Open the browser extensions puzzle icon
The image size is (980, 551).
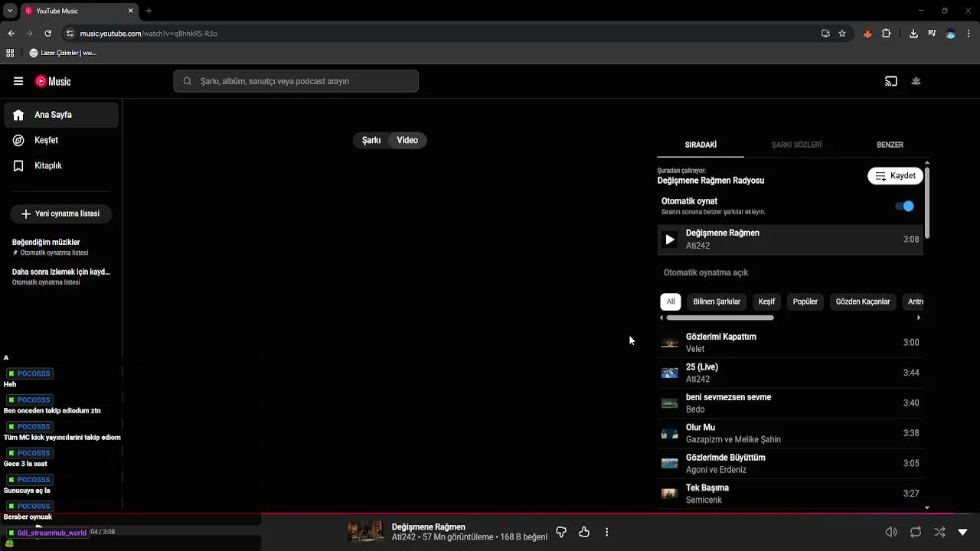(x=887, y=34)
